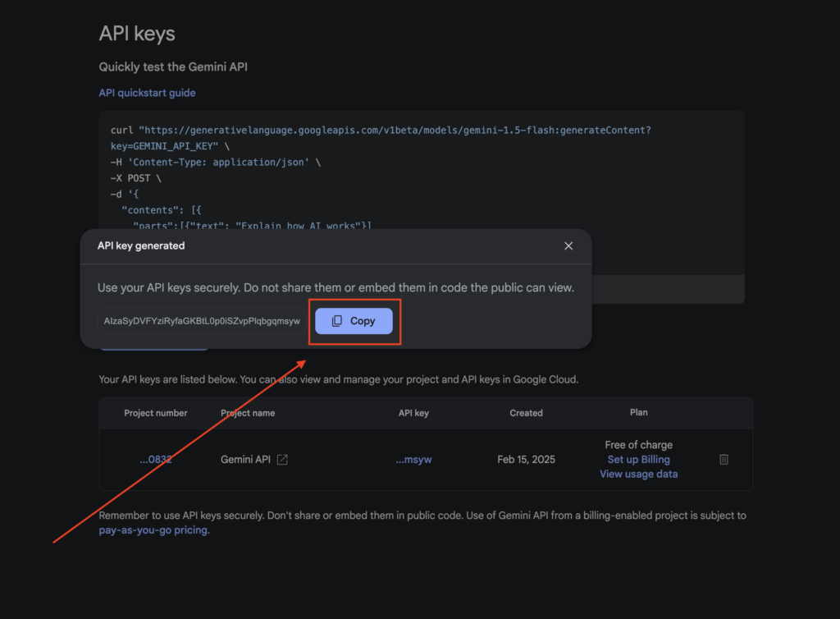The height and width of the screenshot is (619, 840).
Task: Click the Copy button for the API key
Action: click(354, 321)
